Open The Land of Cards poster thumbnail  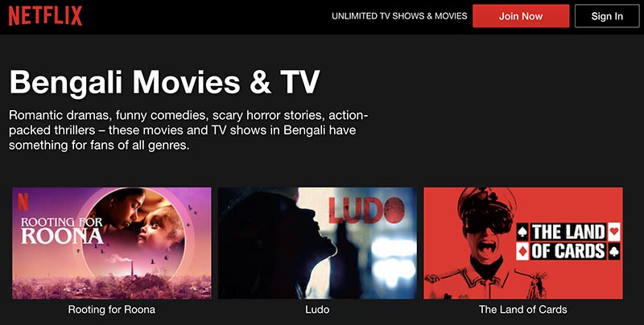pos(522,243)
